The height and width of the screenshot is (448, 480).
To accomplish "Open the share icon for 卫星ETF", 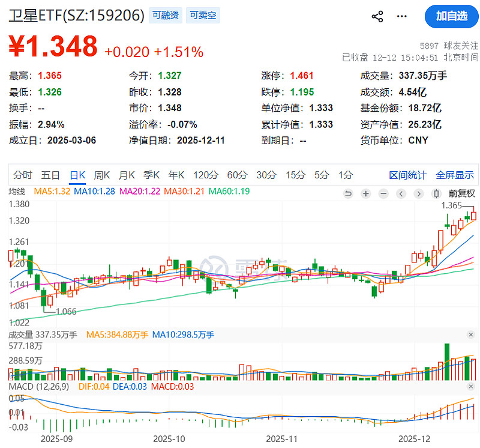I will pos(377,16).
